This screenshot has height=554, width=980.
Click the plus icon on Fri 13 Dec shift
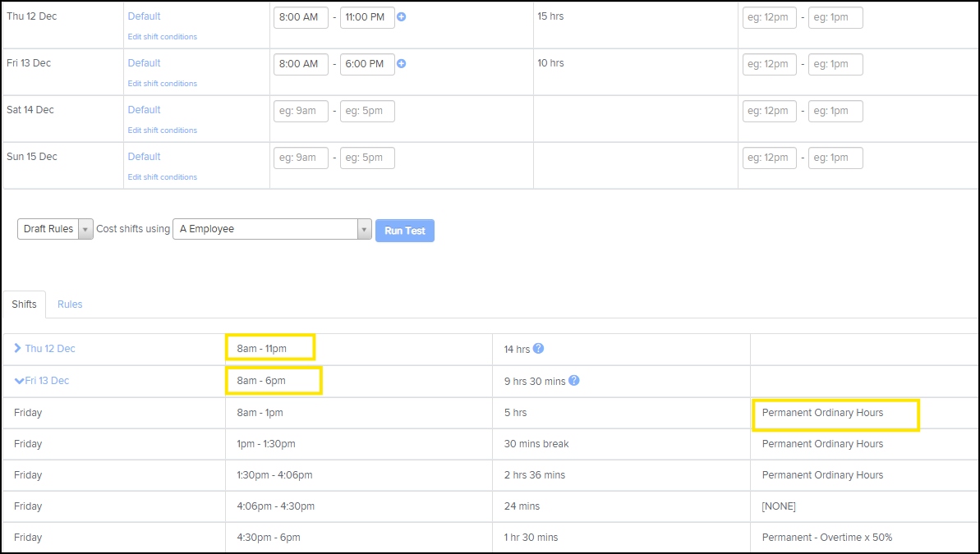(x=401, y=64)
